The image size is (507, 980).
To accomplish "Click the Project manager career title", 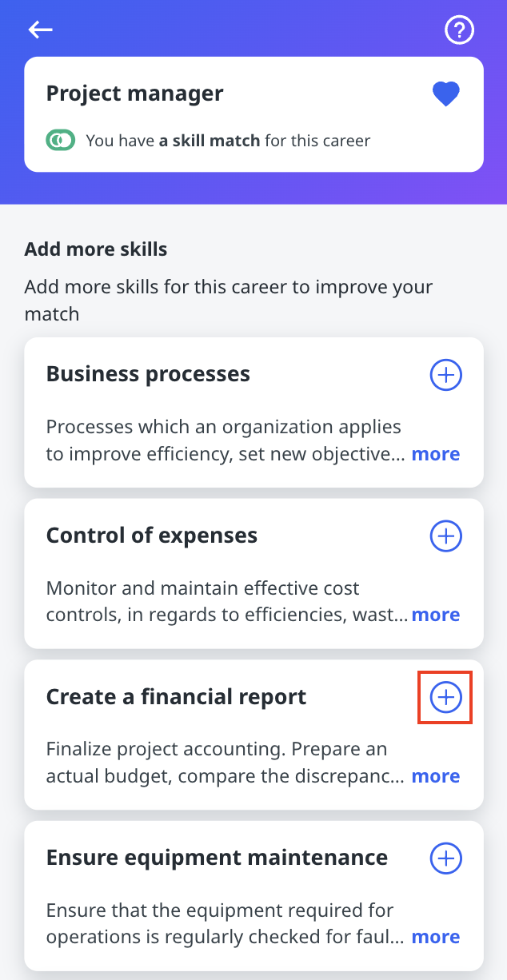I will [134, 94].
